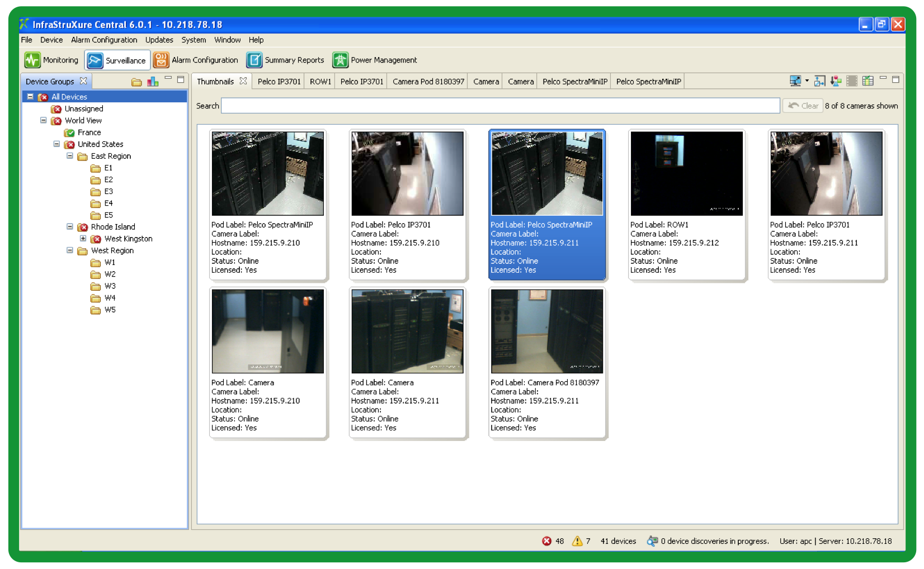Open the Updates menu
924x569 pixels.
pos(159,40)
